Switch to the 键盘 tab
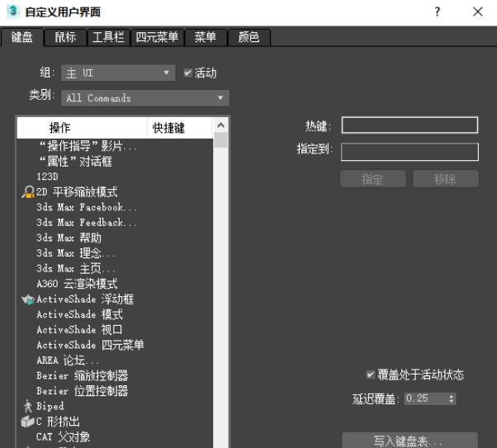The width and height of the screenshot is (497, 448). coord(21,37)
